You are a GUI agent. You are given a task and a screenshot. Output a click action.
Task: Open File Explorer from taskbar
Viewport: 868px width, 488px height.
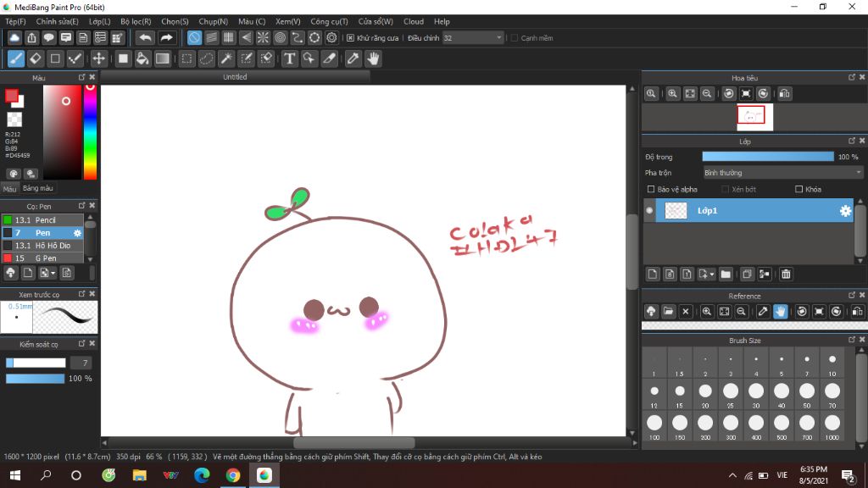140,475
